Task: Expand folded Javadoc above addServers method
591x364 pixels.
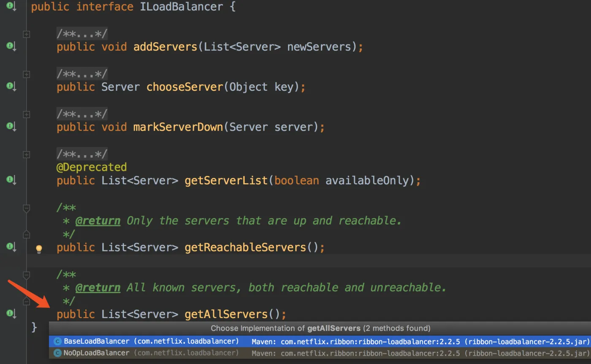Action: coord(26,34)
